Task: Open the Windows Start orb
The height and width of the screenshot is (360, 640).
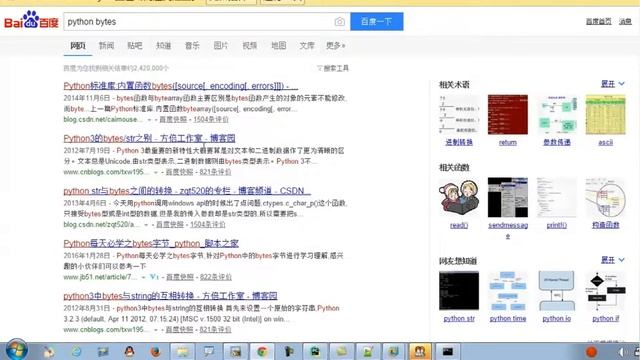Action: 16,350
